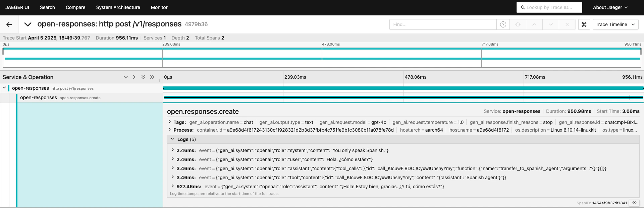Click the gen_ai.response.finish_reasons = stop tag
The image size is (644, 209).
[x=511, y=122]
